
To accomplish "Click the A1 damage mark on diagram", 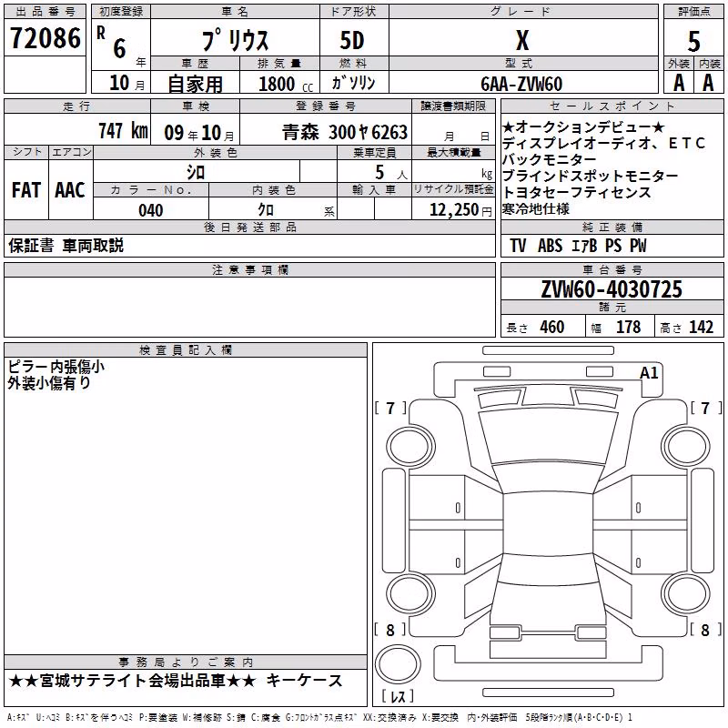I will tap(649, 373).
